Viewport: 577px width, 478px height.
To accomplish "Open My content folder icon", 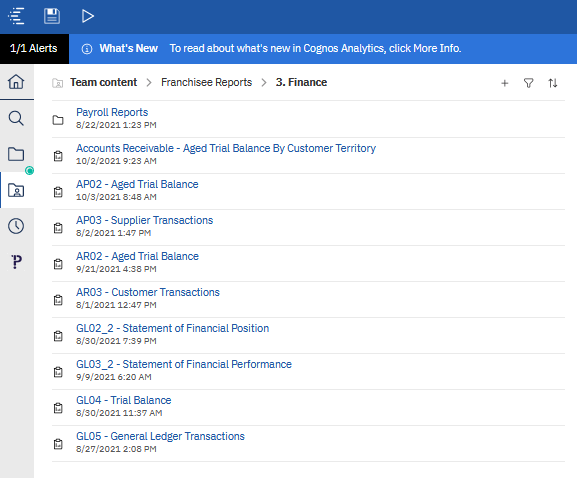I will [16, 154].
